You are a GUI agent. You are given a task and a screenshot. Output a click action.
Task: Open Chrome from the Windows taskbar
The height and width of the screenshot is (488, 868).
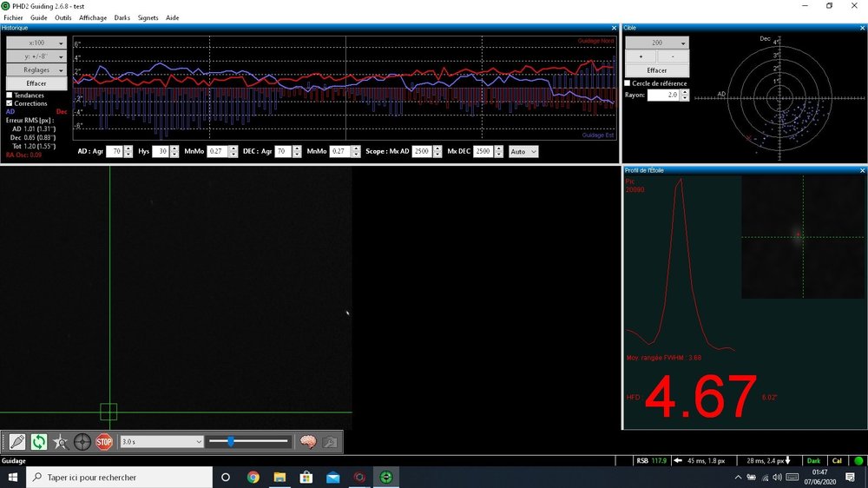click(x=253, y=477)
